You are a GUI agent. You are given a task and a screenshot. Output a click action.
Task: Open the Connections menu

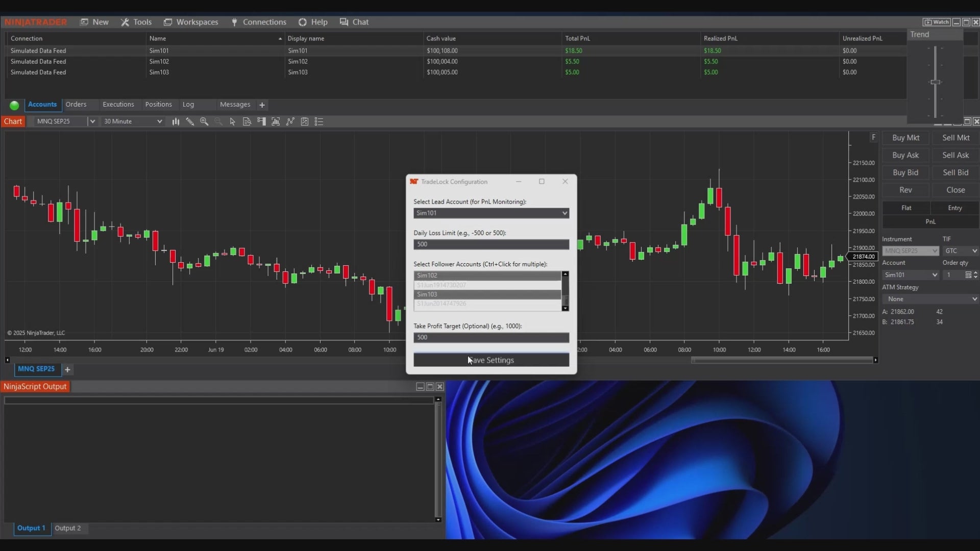click(x=259, y=22)
